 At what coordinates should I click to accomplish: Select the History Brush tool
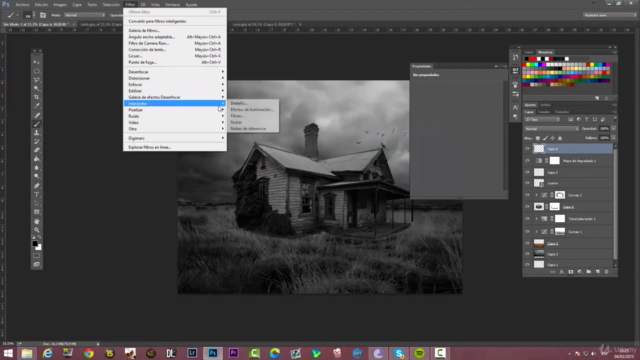pos(37,141)
